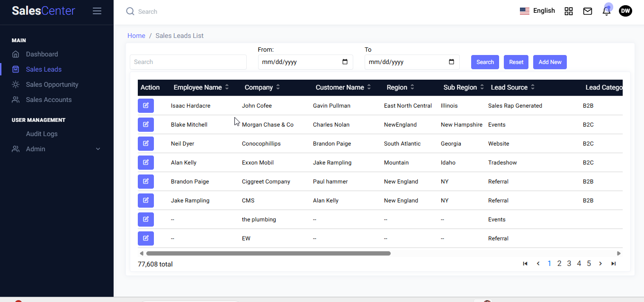644x302 pixels.
Task: Open Sales Opportunity in the sidebar
Action: pos(52,84)
